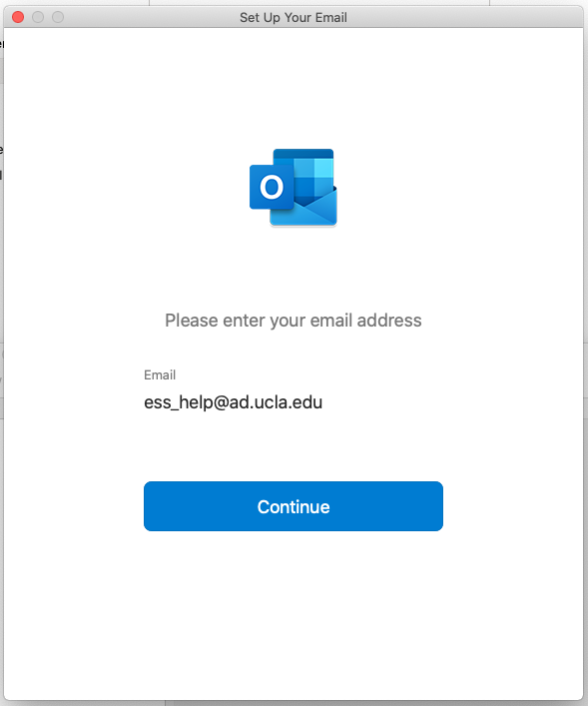
Task: Click the 'Email' field label
Action: (160, 375)
